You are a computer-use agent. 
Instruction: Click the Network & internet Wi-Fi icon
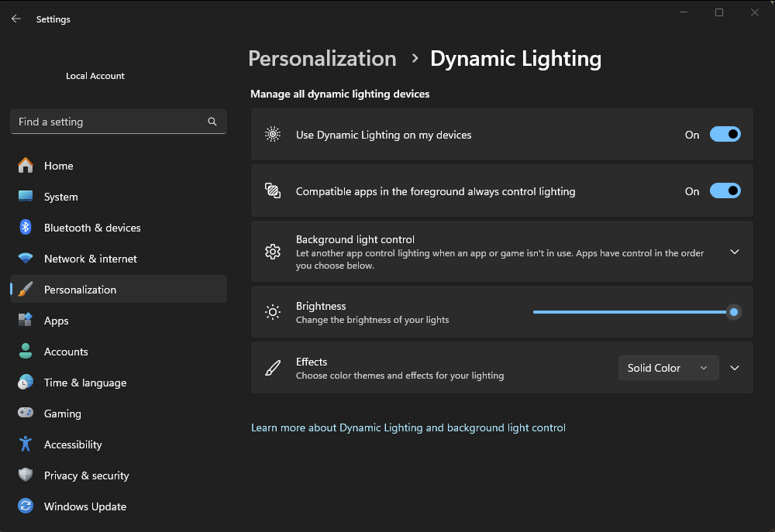[x=26, y=259]
